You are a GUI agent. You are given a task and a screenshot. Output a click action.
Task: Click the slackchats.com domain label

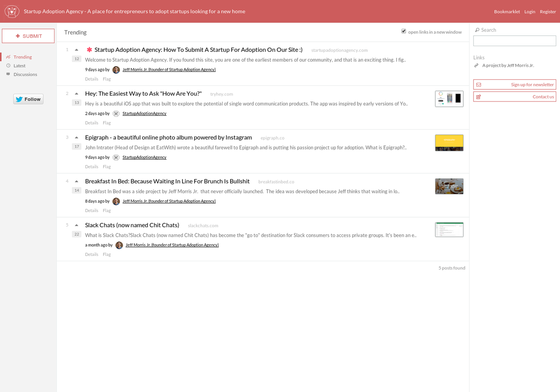tap(203, 226)
